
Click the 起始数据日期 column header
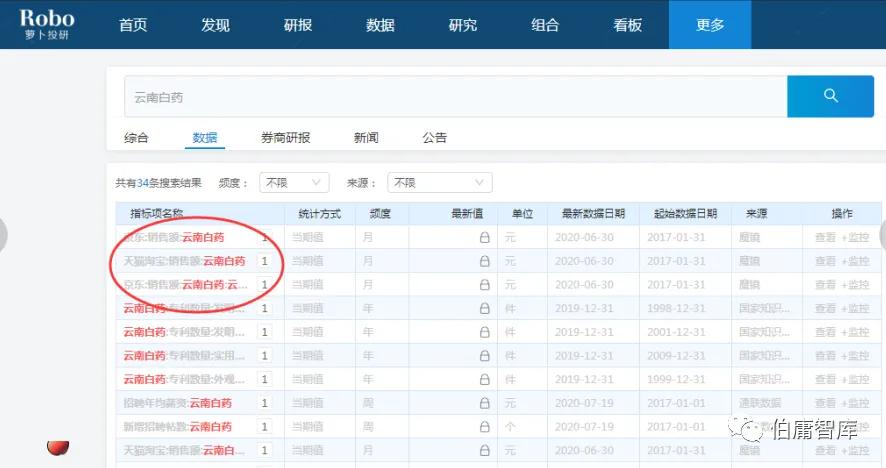[685, 214]
